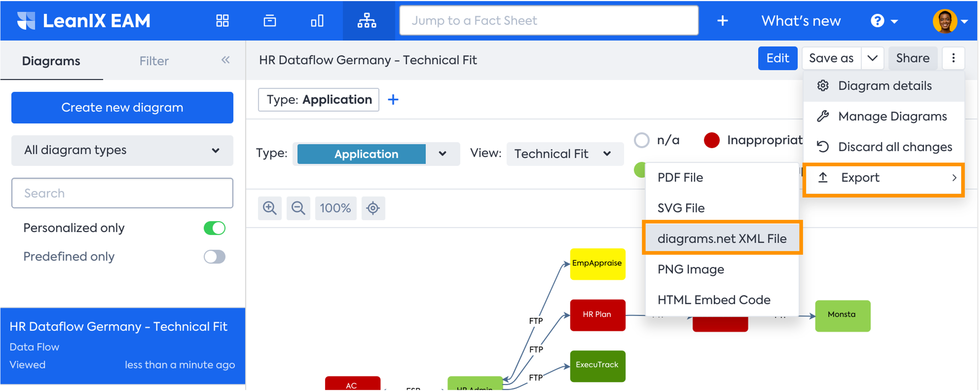
Task: Open the All diagram types dropdown
Action: tap(122, 150)
